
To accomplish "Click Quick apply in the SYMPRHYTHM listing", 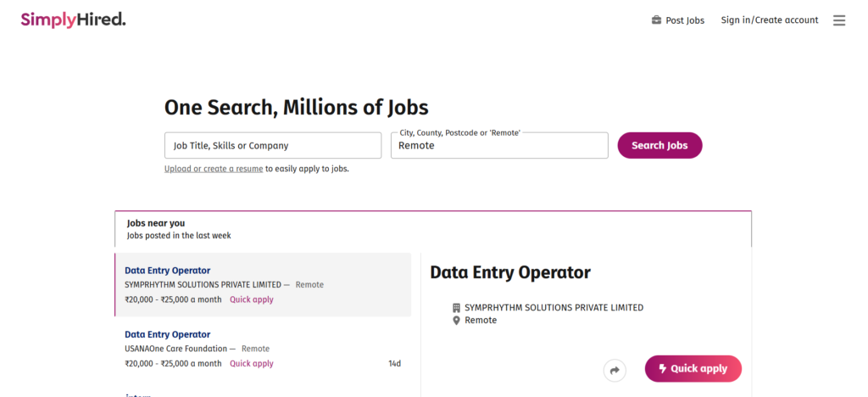I will coord(251,299).
